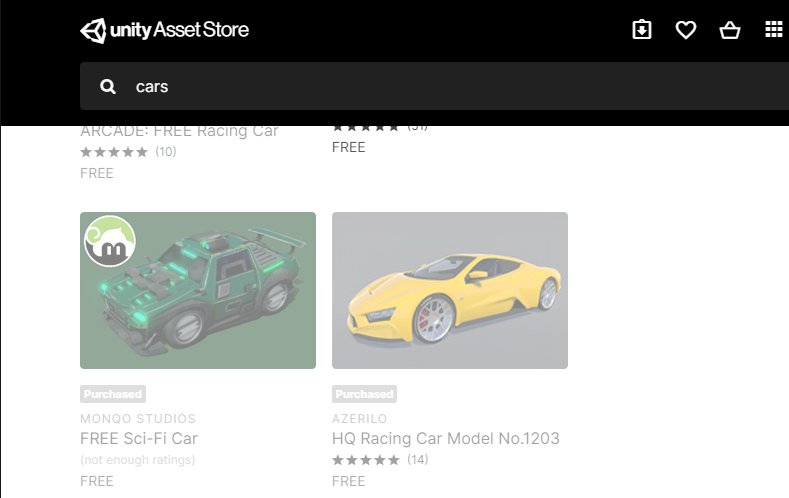Open HQ Racing Car Model No.1203 title
The height and width of the screenshot is (498, 789).
click(445, 438)
